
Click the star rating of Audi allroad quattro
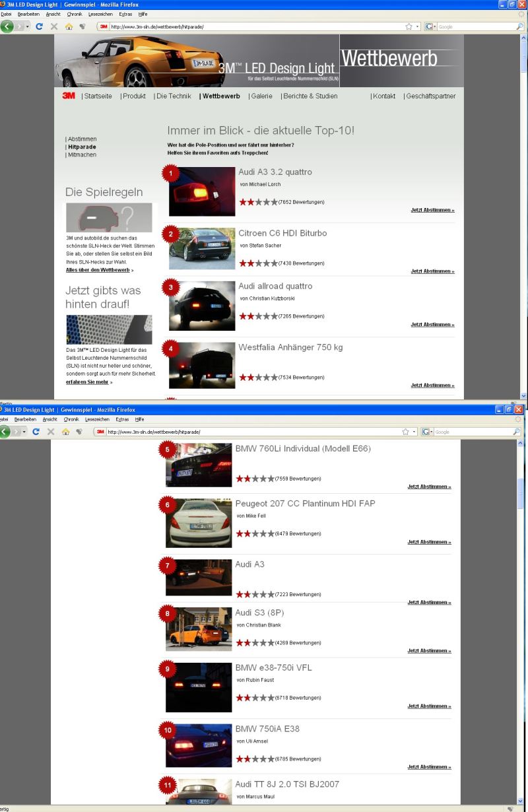pyautogui.click(x=258, y=317)
